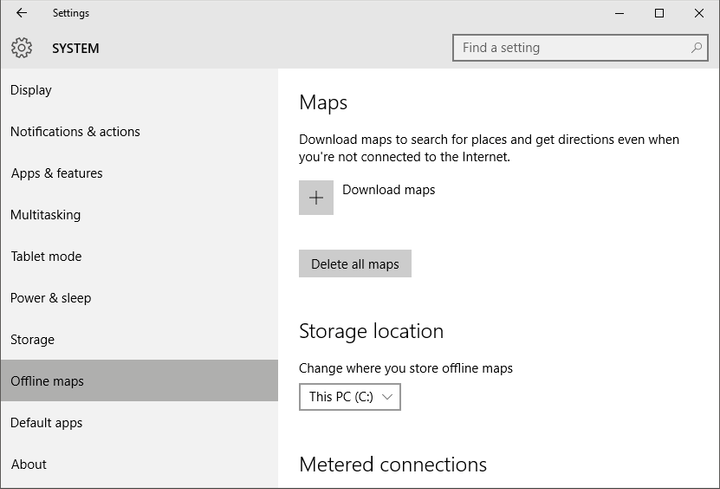This screenshot has height=489, width=720.
Task: Open Tablet mode settings
Action: [139, 256]
